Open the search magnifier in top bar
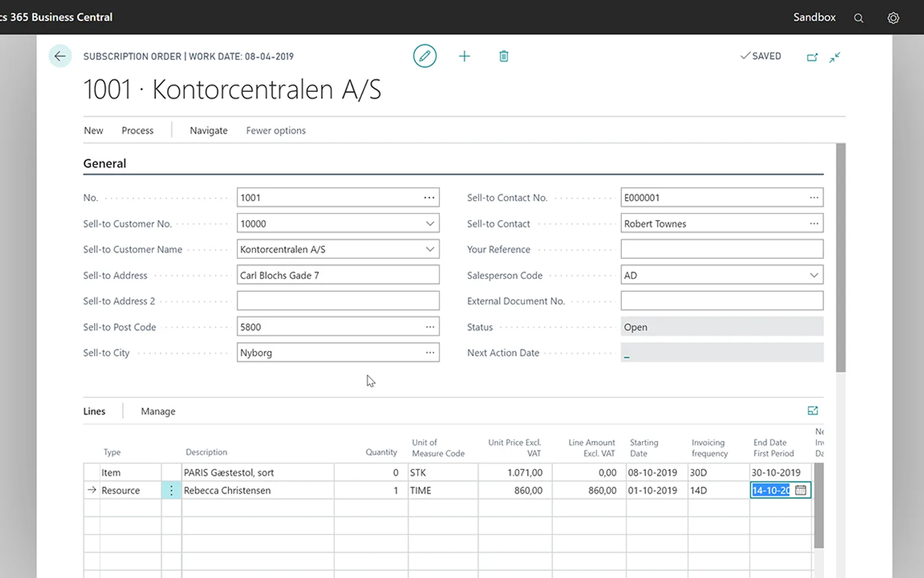Screen dimensions: 924x578 point(859,18)
